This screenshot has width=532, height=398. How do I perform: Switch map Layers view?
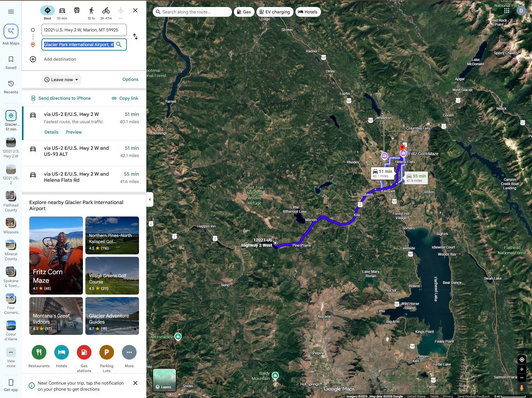pos(165,380)
